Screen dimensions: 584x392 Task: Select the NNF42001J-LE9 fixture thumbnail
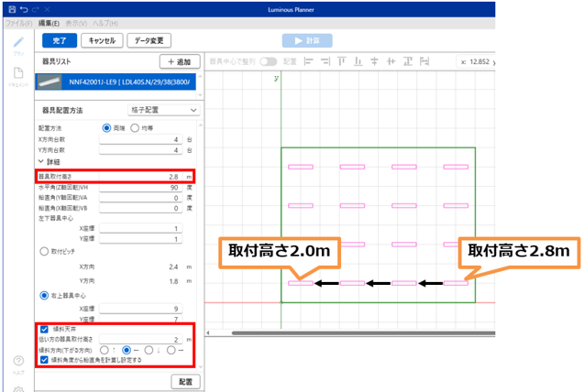click(52, 82)
